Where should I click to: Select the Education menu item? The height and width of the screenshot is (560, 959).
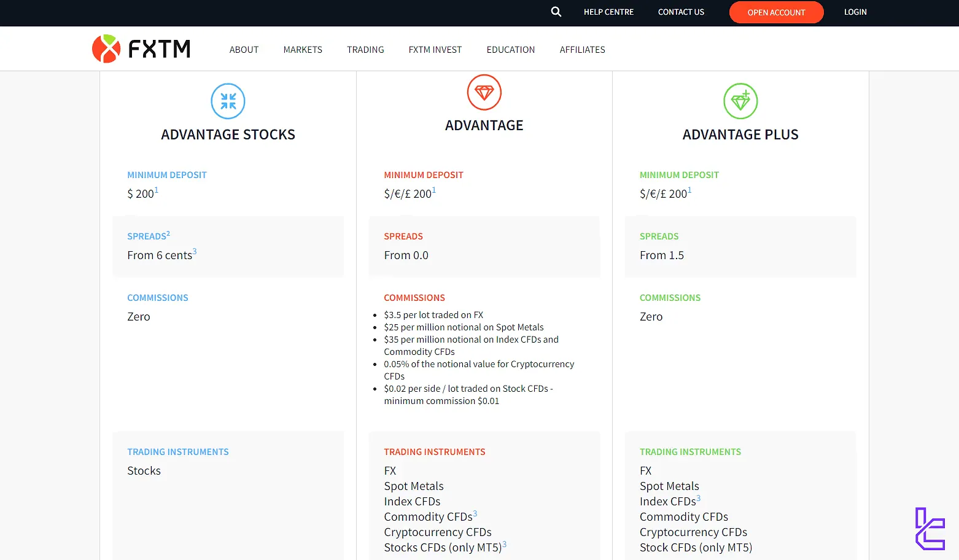point(510,50)
